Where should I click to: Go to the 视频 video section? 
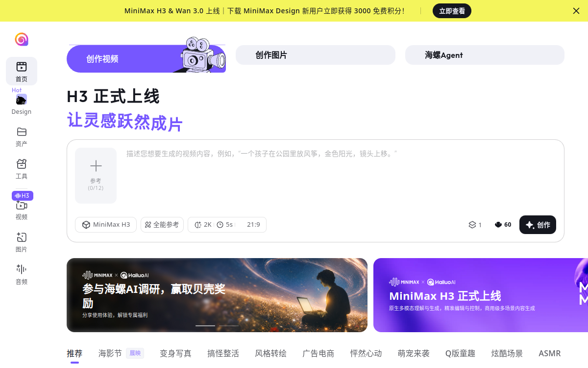(x=22, y=210)
